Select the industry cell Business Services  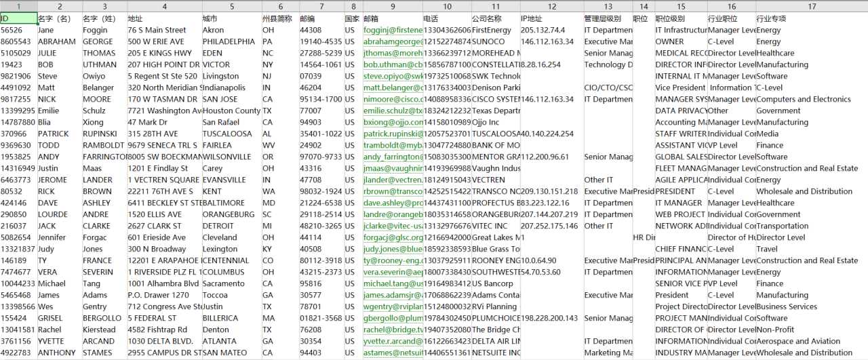click(812, 306)
